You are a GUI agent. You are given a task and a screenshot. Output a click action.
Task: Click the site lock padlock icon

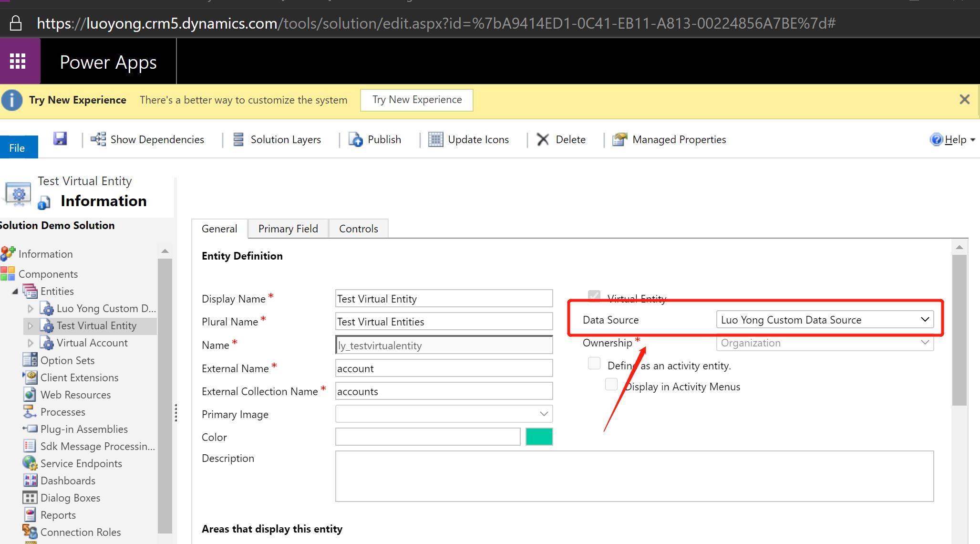point(16,23)
